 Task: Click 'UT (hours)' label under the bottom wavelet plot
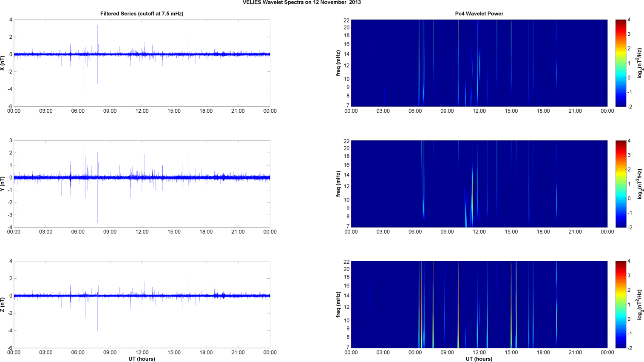tap(479, 359)
